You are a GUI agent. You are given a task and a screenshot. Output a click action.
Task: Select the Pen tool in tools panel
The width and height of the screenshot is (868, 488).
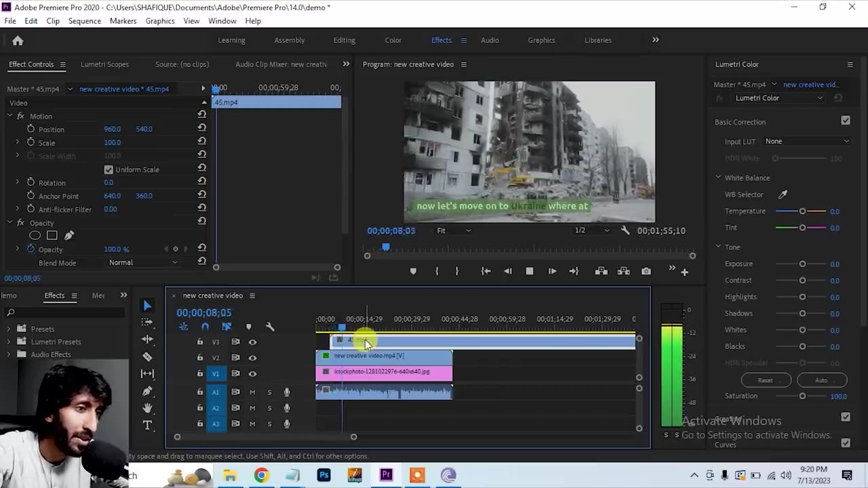147,391
